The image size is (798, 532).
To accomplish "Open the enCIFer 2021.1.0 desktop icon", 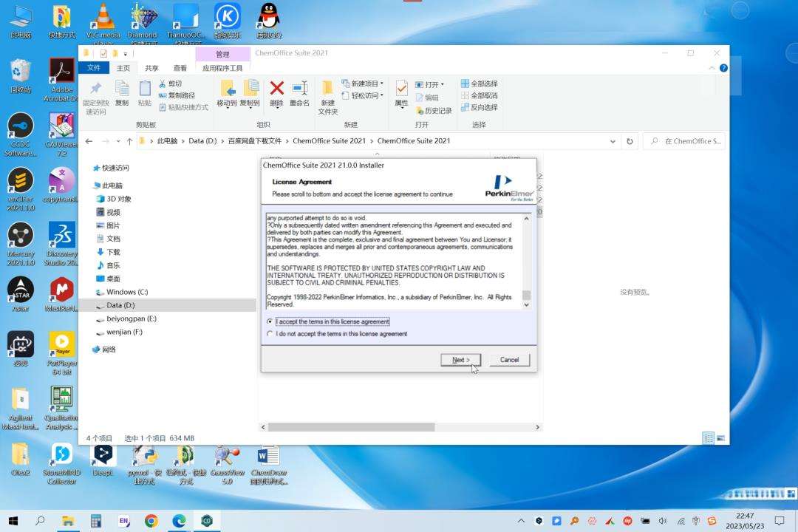I will coord(21,189).
